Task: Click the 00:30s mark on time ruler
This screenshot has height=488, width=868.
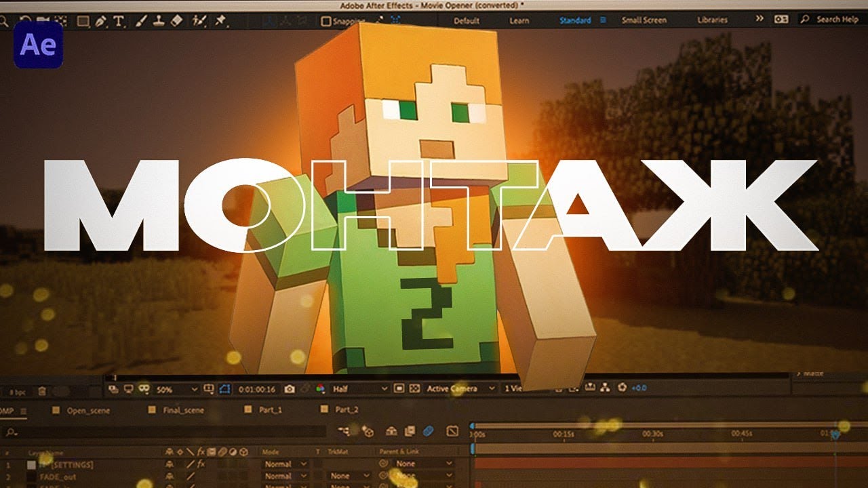Action: click(652, 433)
